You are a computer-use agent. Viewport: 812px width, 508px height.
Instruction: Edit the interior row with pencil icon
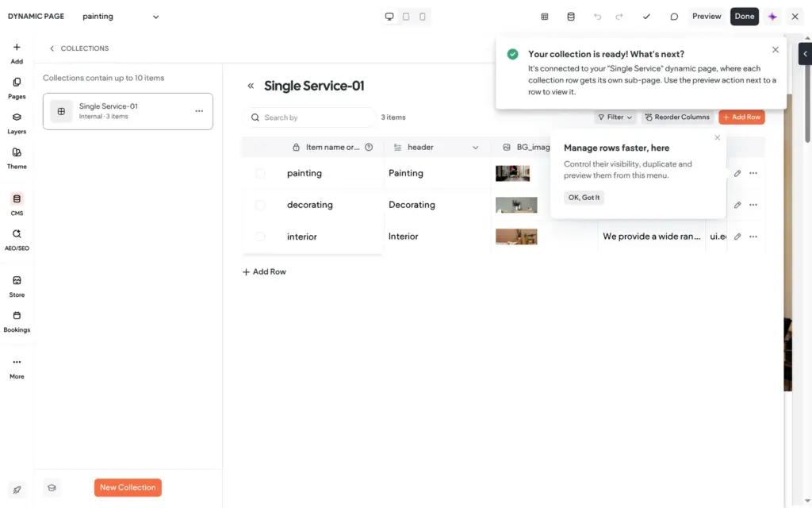click(x=737, y=237)
